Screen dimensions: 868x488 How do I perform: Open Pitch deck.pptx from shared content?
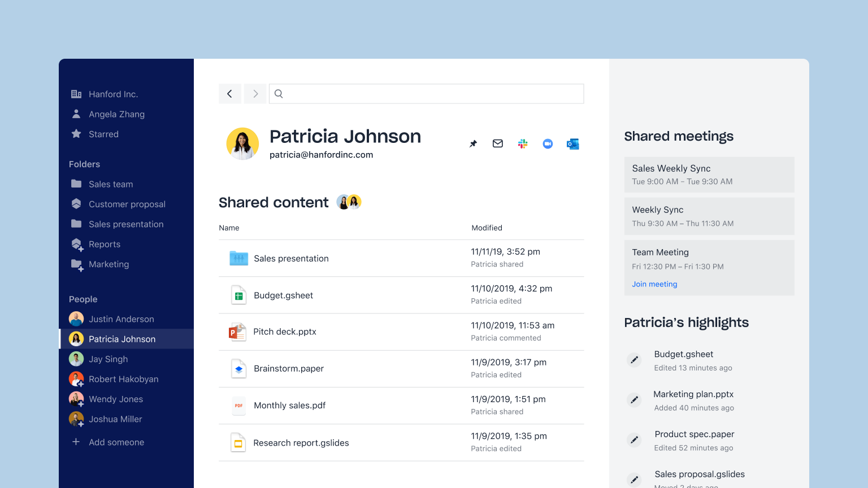[x=284, y=332]
